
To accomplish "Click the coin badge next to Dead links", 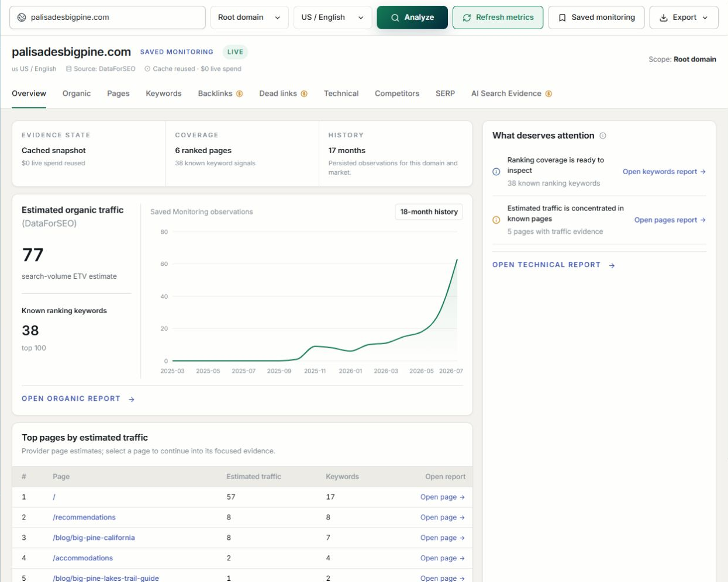I will [304, 93].
